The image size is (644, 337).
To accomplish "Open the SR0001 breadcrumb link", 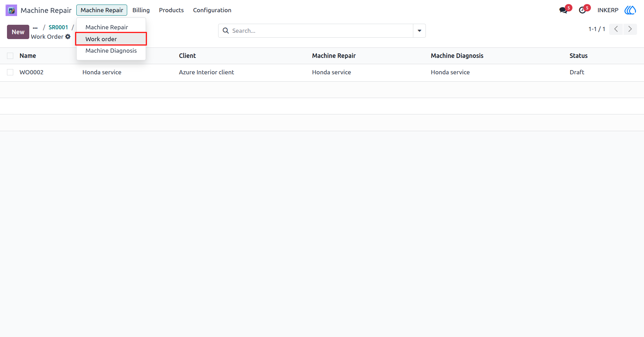I will [58, 27].
